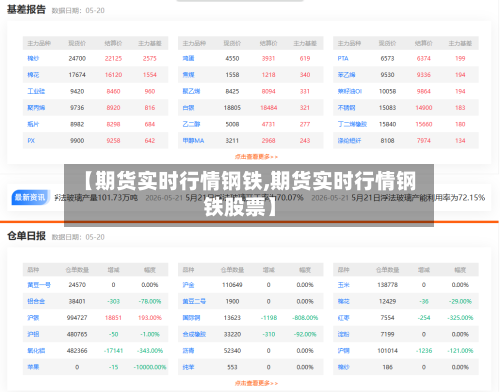The height and width of the screenshot is (392, 500).
Task: Open the 瓶片 futures link
Action: click(x=33, y=124)
